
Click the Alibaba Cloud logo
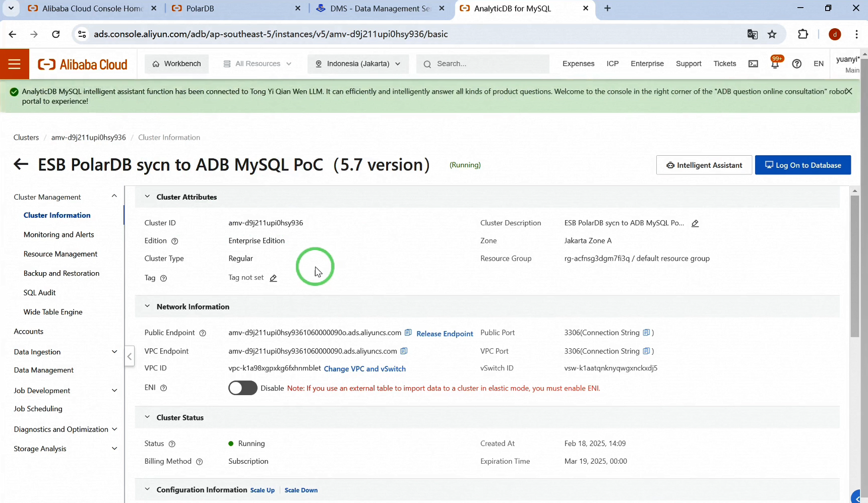point(83,64)
